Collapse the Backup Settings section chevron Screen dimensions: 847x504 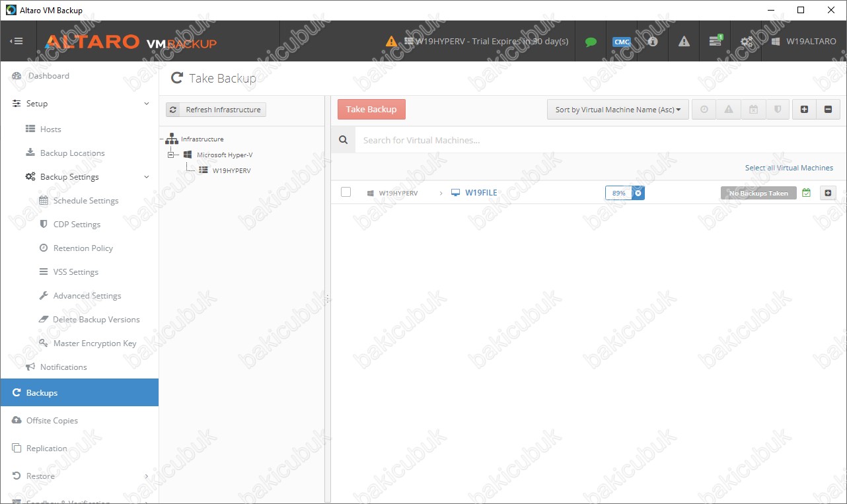point(147,177)
